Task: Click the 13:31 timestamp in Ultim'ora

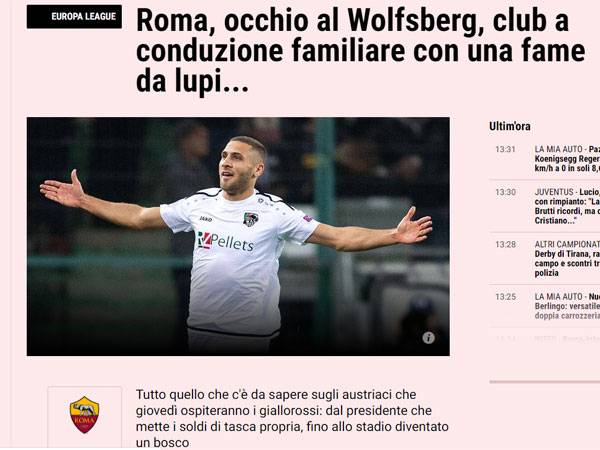Action: (x=505, y=149)
